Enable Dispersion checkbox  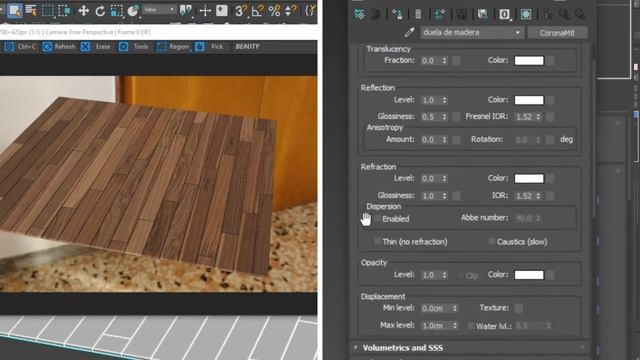pos(378,218)
